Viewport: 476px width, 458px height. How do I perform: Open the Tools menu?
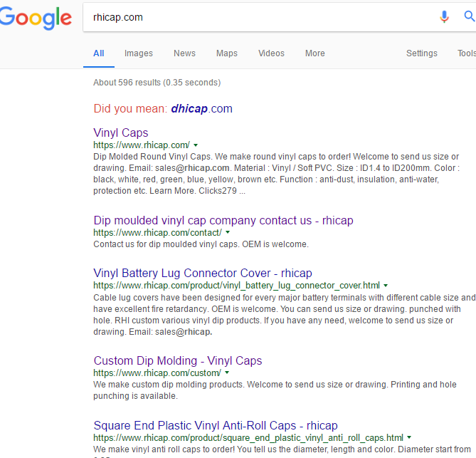[x=467, y=53]
